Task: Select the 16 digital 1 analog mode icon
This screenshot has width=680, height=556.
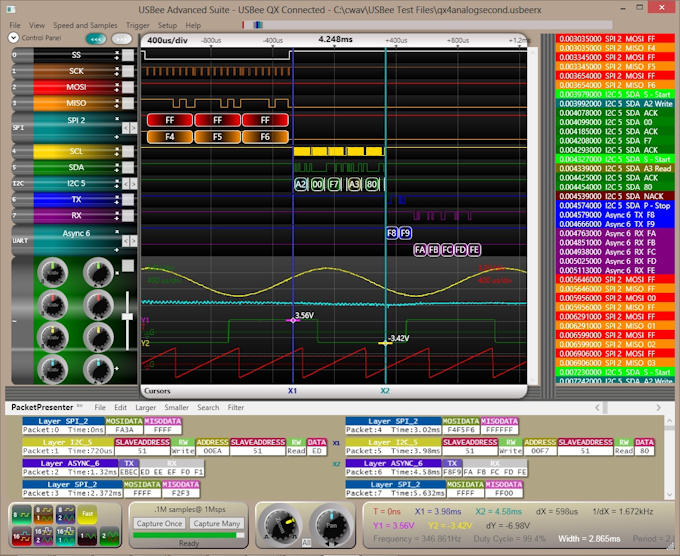Action: click(65, 536)
